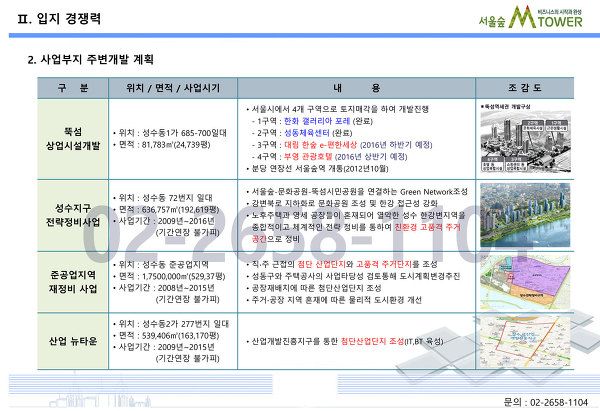Click '위치 : 성수동 준공업지역' text
Viewport: 600px width, 411px height.
pyautogui.click(x=161, y=264)
